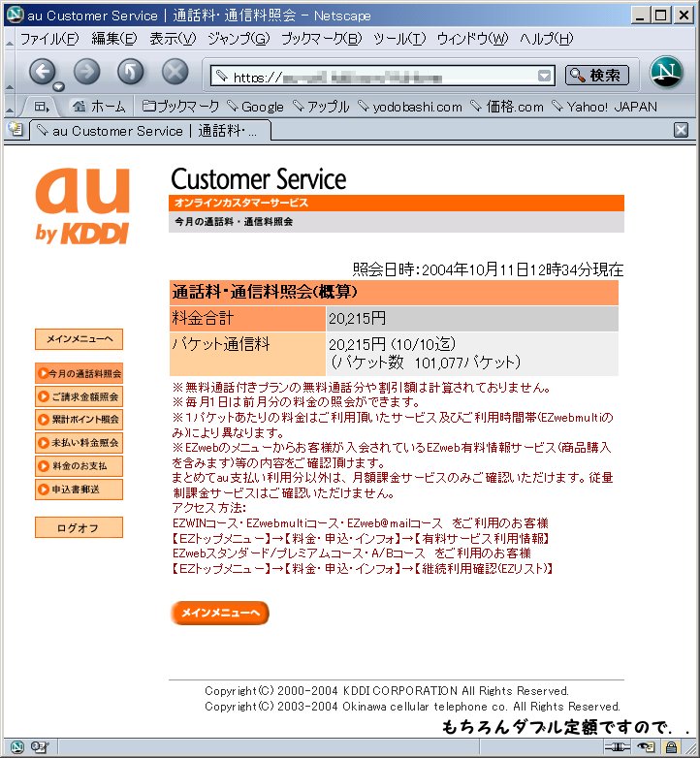This screenshot has width=700, height=758.
Task: Open the 編集(E) menu
Action: point(114,38)
